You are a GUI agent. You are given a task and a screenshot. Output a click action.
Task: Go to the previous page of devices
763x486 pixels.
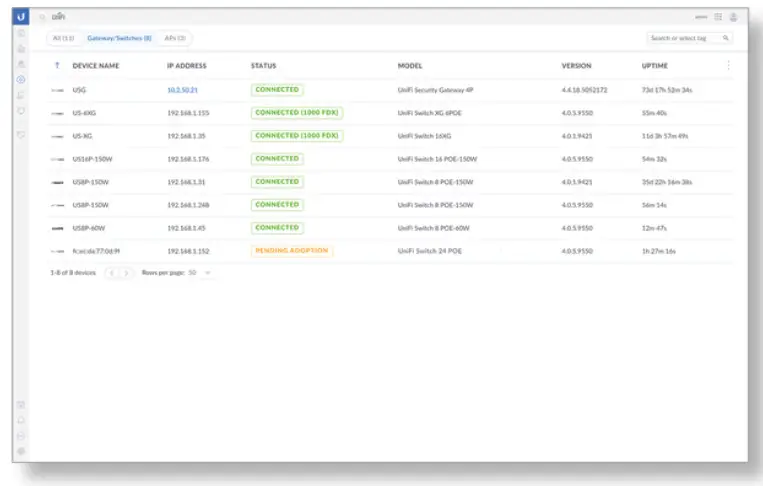click(x=112, y=273)
